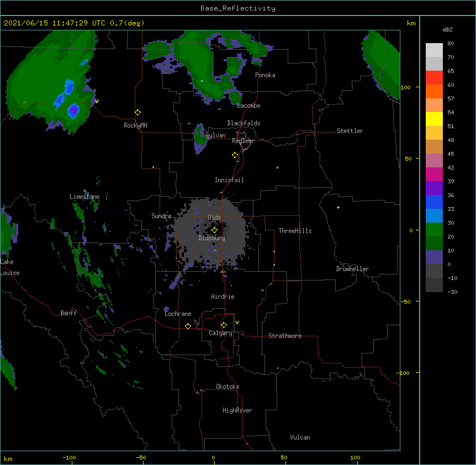476x465 pixels.
Task: Click the Olds town label
Action: (214, 218)
